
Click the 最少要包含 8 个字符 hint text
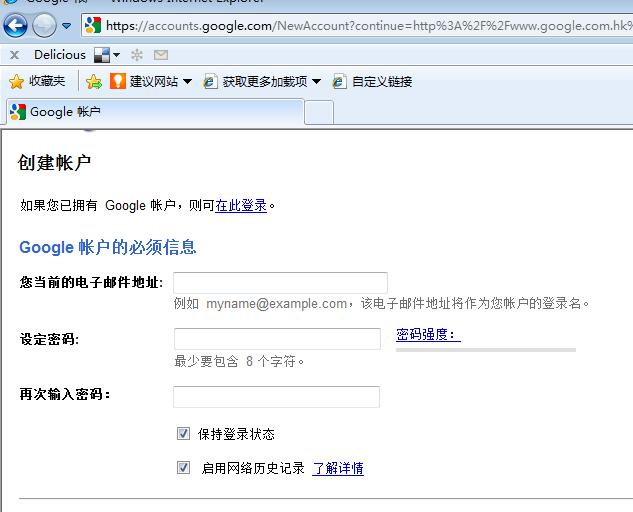coord(239,361)
